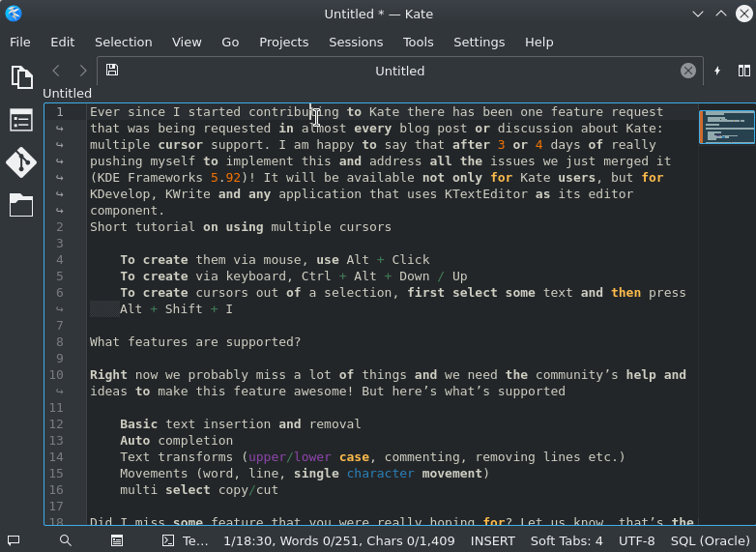This screenshot has width=756, height=552.
Task: Open the Sessions menu
Action: pos(356,42)
